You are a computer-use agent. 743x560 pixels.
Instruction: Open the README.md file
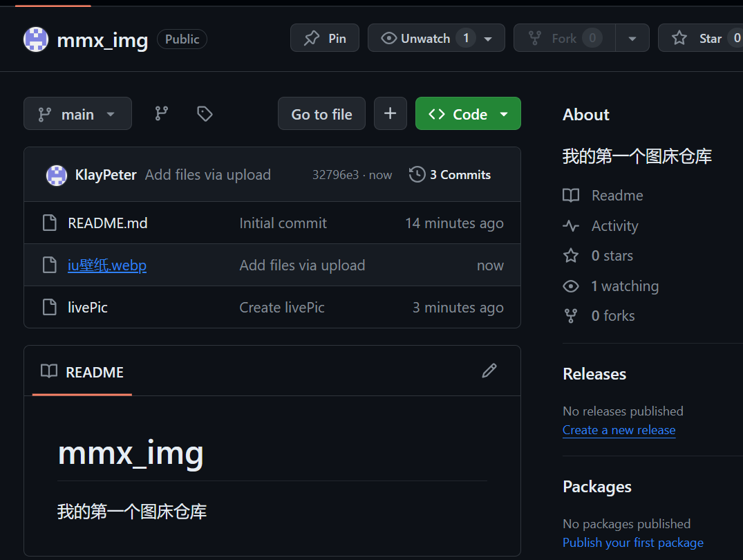[108, 223]
